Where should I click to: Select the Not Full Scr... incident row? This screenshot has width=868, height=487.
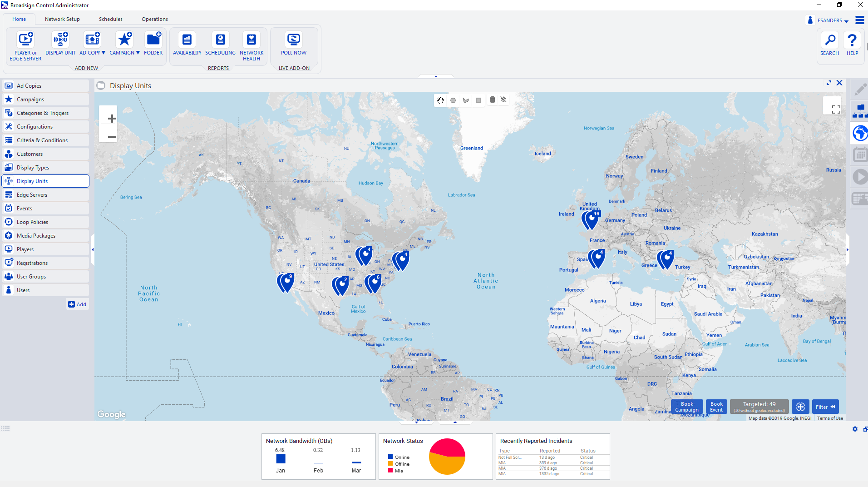pos(553,457)
